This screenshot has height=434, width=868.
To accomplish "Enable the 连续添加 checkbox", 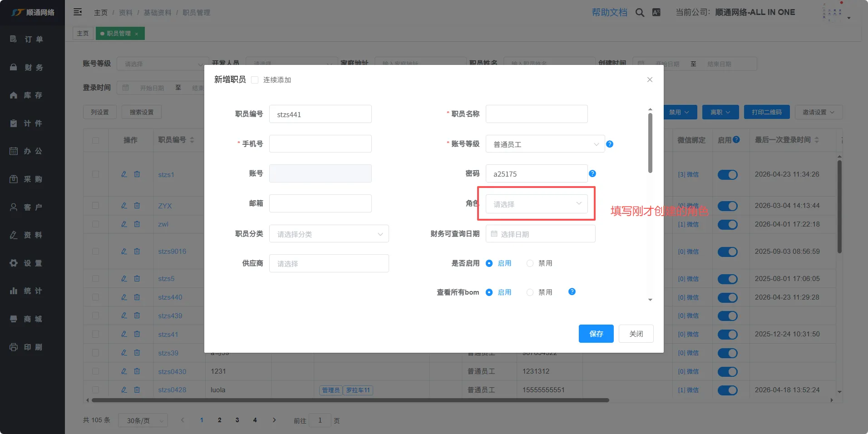I will (x=255, y=80).
